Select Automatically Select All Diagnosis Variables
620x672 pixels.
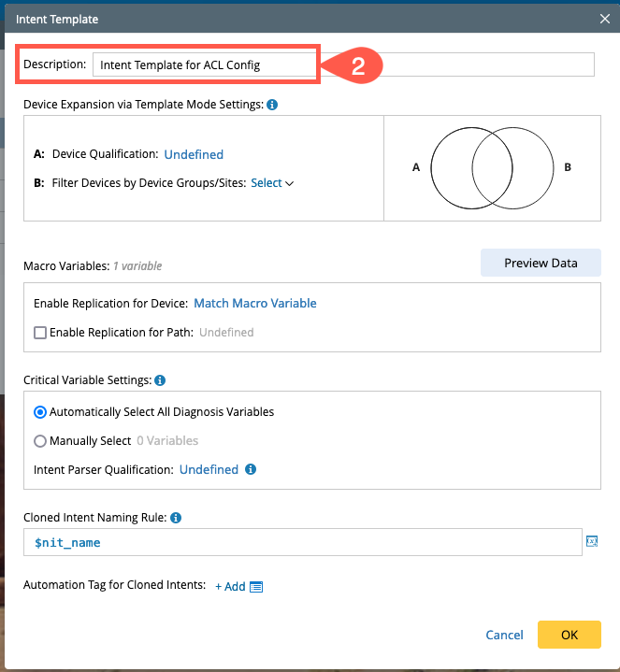pos(40,411)
